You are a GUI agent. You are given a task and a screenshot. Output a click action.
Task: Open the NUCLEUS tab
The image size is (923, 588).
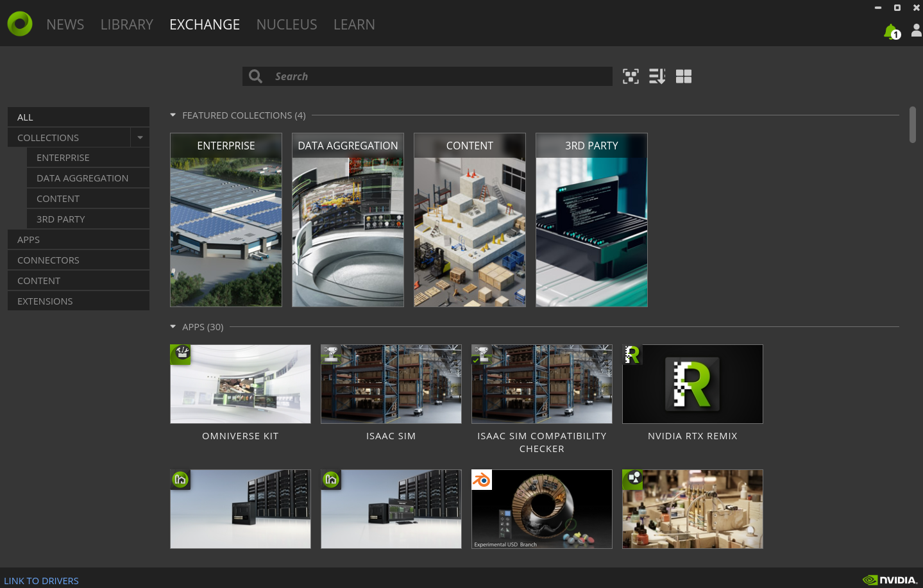[x=287, y=24]
